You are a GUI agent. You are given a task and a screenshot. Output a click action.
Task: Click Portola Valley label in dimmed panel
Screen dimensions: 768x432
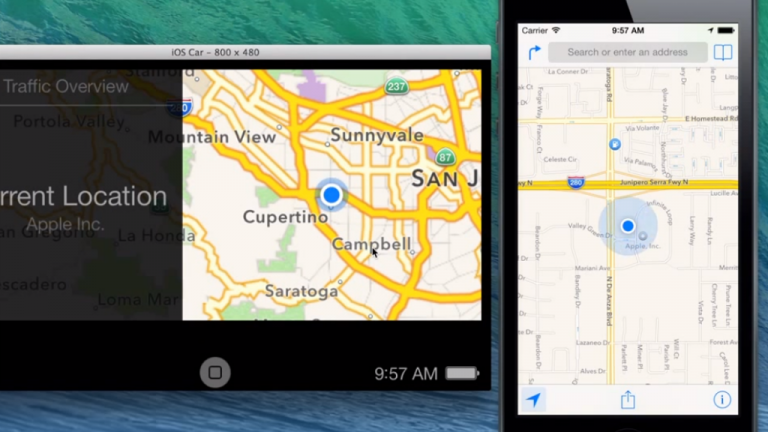tap(69, 121)
